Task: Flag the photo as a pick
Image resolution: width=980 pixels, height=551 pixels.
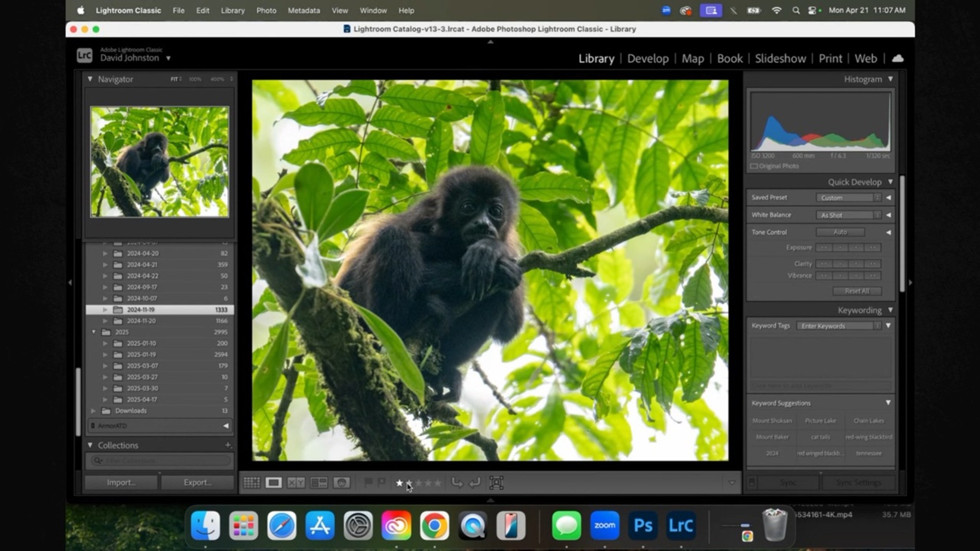Action: click(369, 483)
